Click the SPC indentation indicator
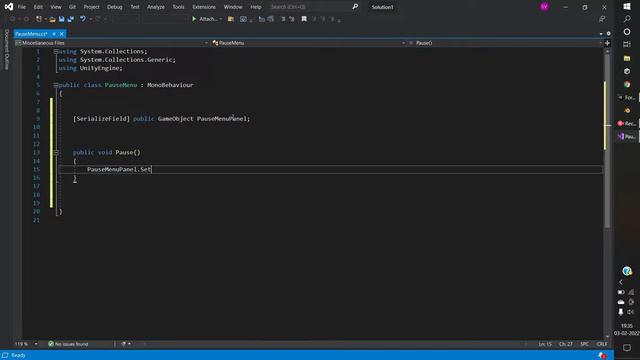This screenshot has width=640, height=360. point(584,344)
